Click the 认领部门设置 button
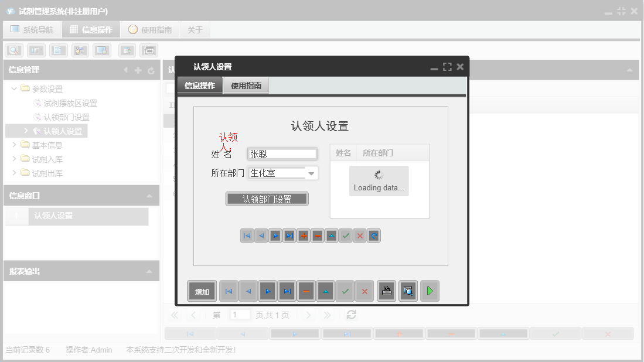 [267, 199]
